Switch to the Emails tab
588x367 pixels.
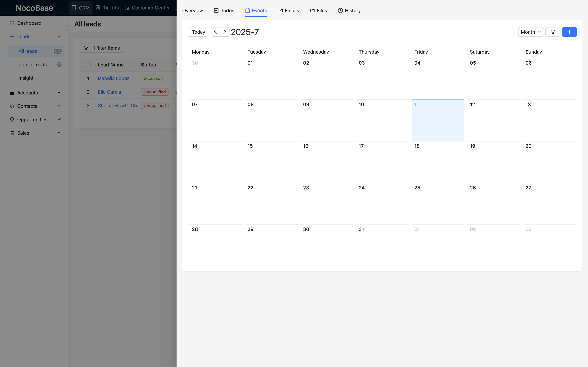288,10
